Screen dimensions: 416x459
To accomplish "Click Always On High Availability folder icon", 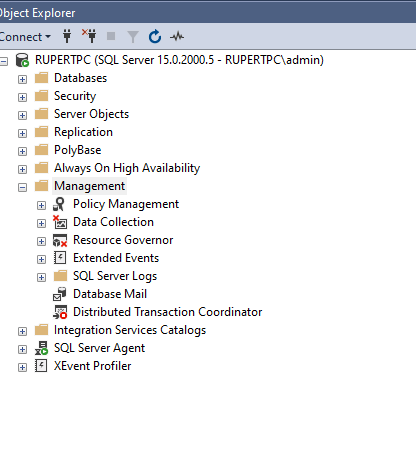I will (42, 168).
